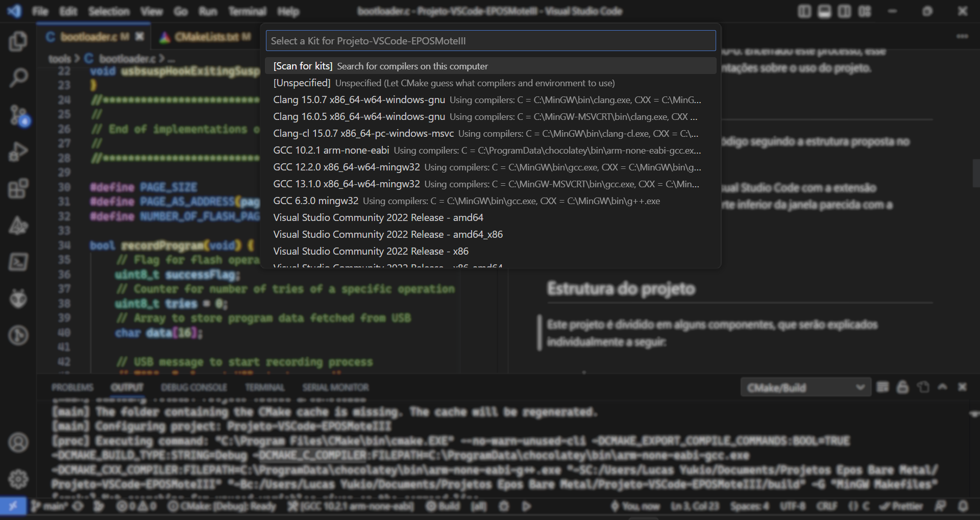Screen dimensions: 980x520
Task: Toggle the secondary side bar layout icon
Action: coord(844,11)
